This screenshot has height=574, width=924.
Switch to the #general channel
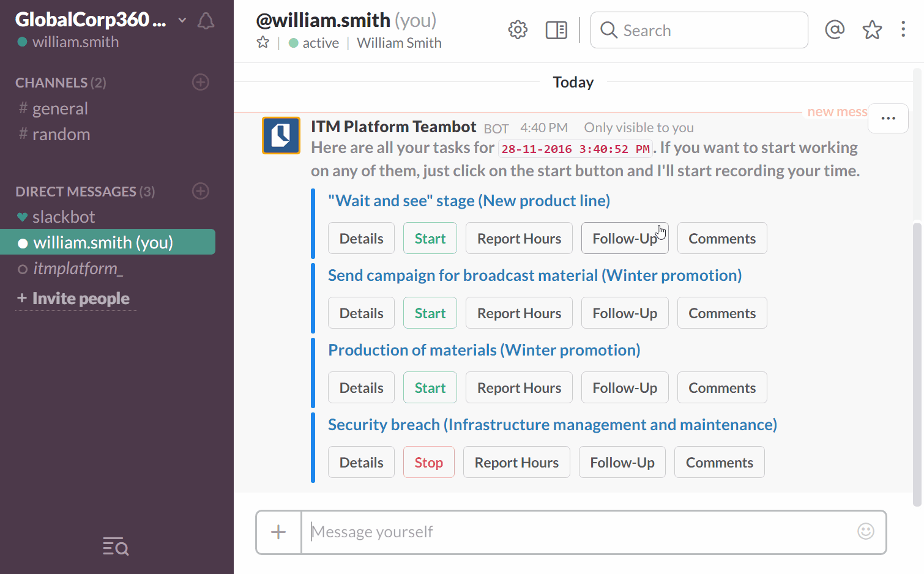(x=60, y=109)
